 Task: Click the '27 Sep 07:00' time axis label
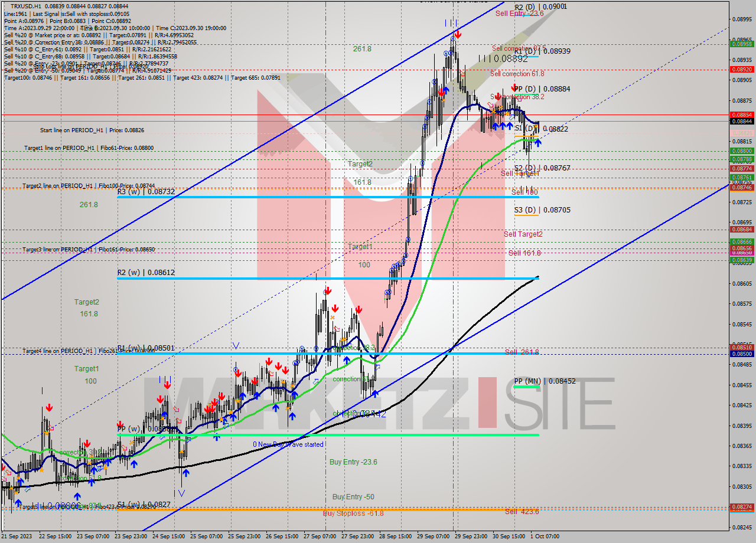click(320, 537)
